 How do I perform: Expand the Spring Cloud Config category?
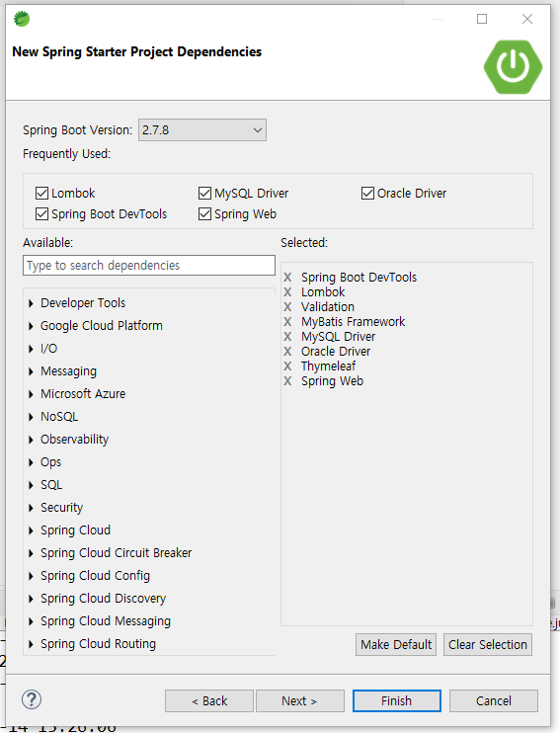pyautogui.click(x=31, y=576)
